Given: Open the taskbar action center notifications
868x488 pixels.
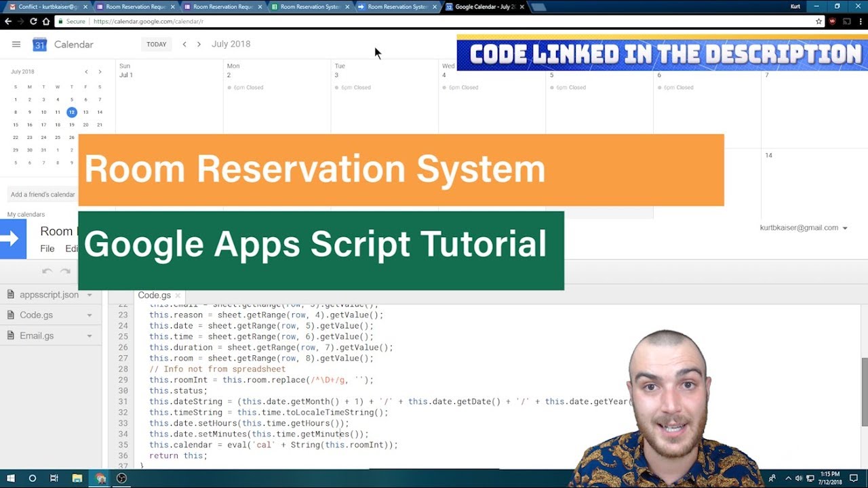Looking at the screenshot, I should 854,479.
